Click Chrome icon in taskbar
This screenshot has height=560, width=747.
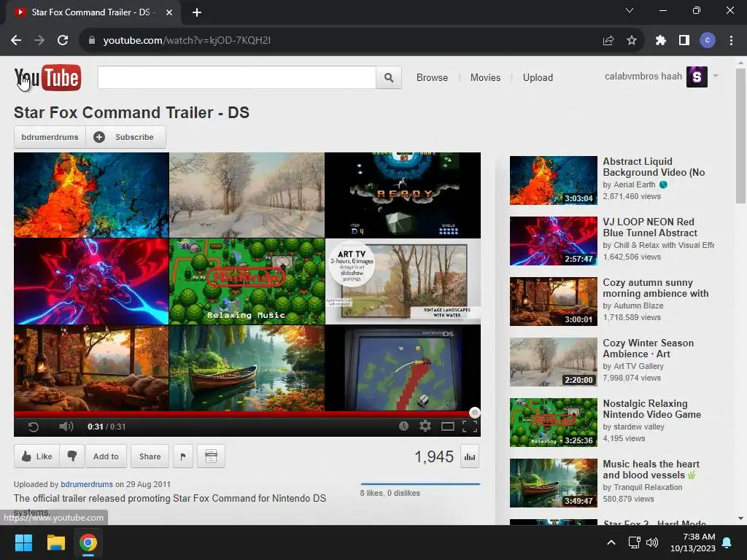click(x=88, y=542)
